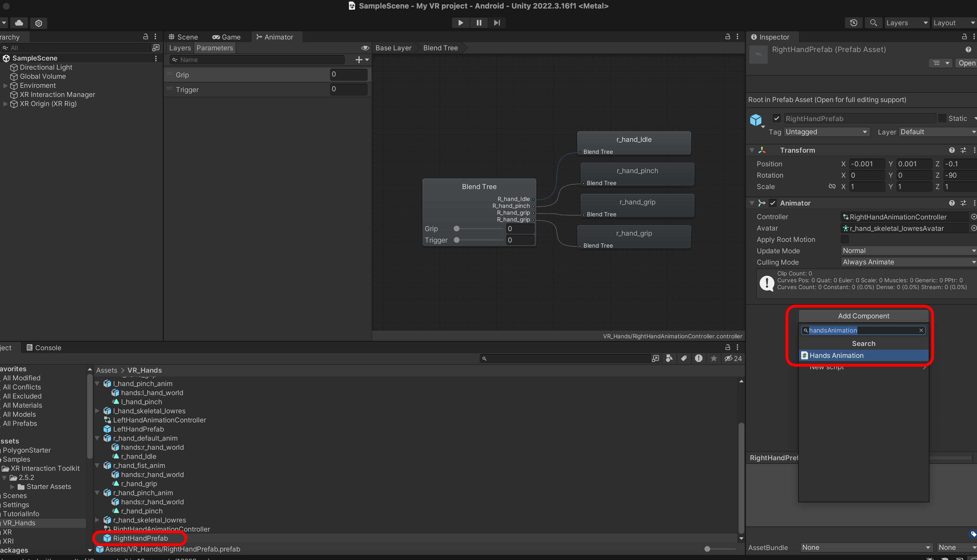The width and height of the screenshot is (977, 560).
Task: Open Undo History clock icon
Action: point(854,23)
